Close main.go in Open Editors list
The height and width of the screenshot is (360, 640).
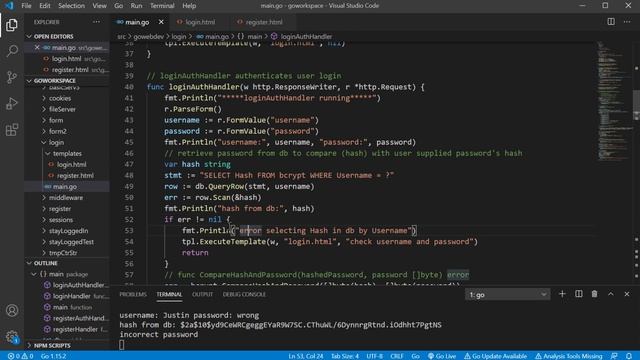pyautogui.click(x=37, y=47)
